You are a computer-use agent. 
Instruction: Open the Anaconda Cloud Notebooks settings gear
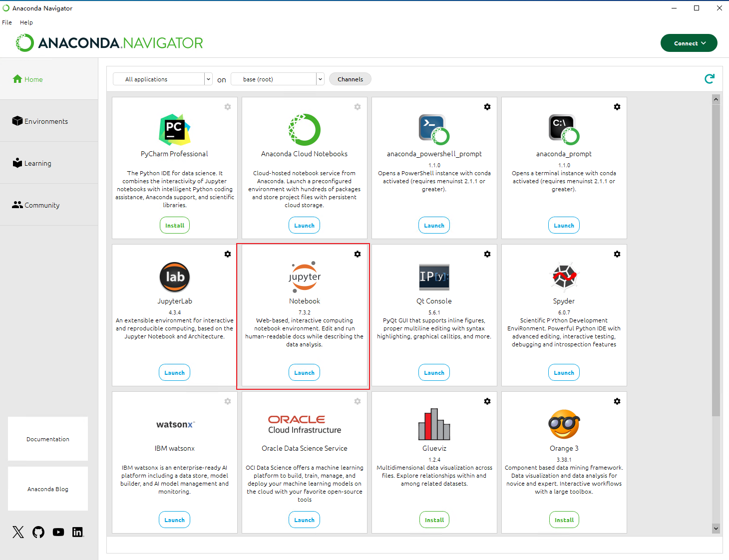point(358,107)
